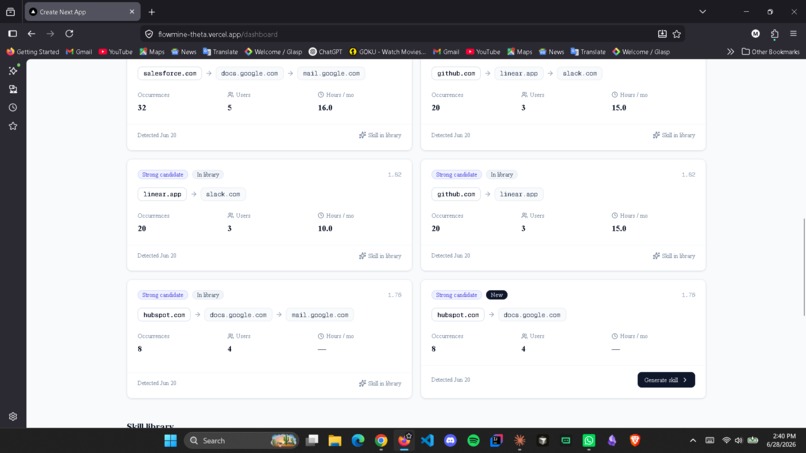Open the taskbar clock and date

781,441
